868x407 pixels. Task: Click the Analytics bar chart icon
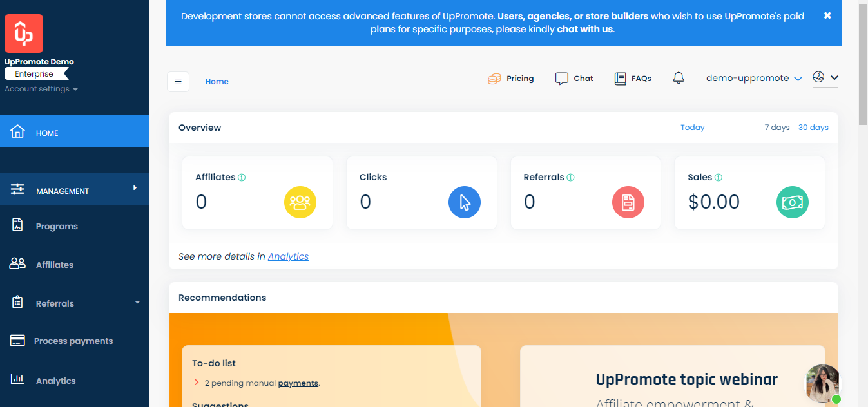[x=17, y=379]
